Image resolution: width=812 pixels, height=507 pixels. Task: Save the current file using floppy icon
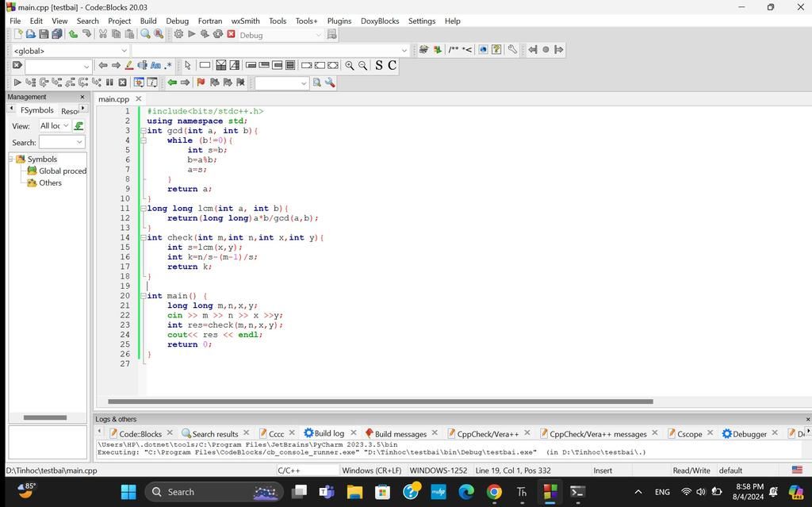click(44, 34)
